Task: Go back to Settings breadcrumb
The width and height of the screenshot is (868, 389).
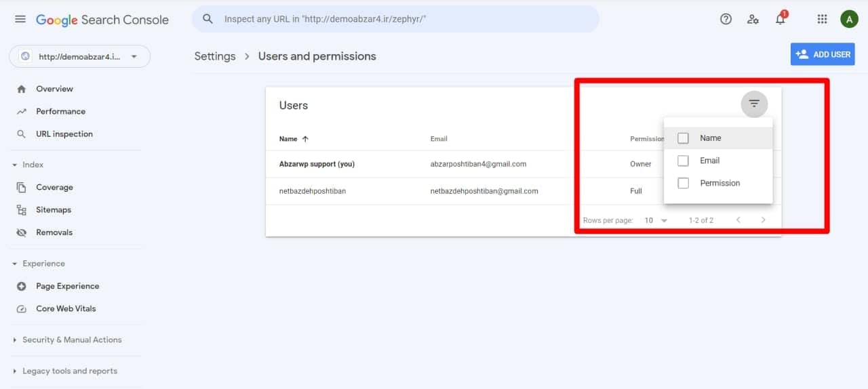Action: [x=215, y=56]
